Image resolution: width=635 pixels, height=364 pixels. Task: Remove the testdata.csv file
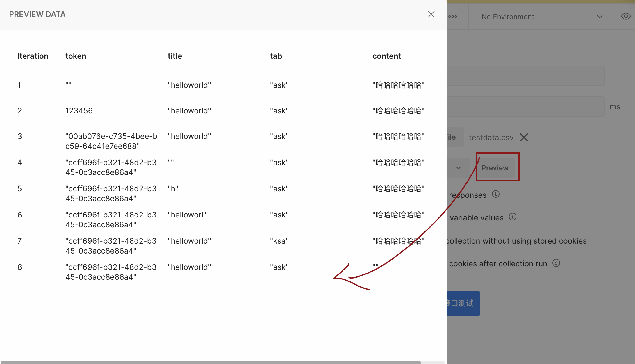tap(524, 137)
